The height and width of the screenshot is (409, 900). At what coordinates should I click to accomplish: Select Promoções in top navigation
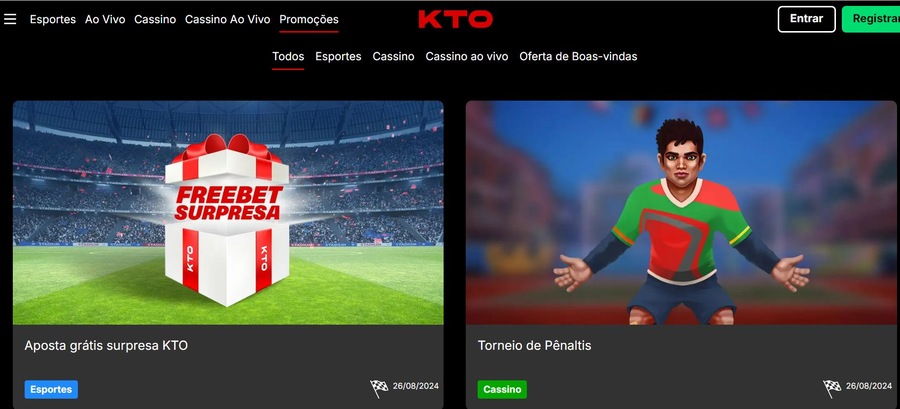pyautogui.click(x=309, y=20)
